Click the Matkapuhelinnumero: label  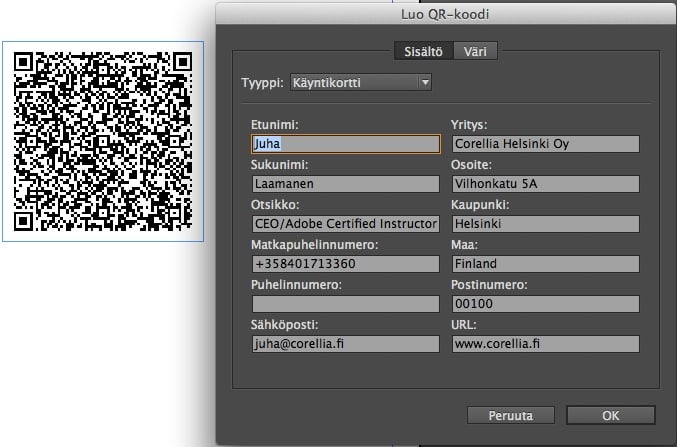tap(314, 245)
